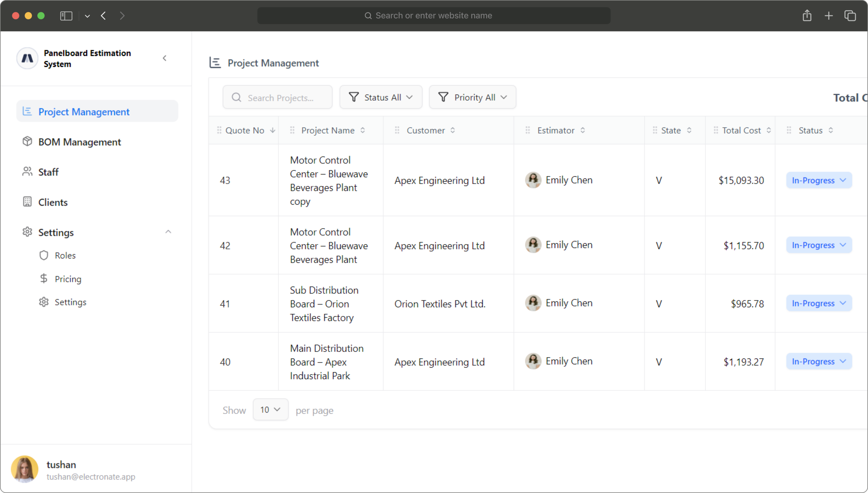Collapse the sidebar with the chevron arrow
Screen dimensions: 868x493
tap(165, 58)
